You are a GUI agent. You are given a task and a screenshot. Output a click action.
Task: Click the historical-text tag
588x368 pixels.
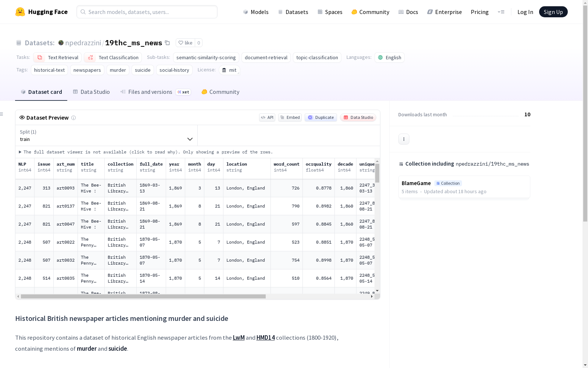(49, 70)
